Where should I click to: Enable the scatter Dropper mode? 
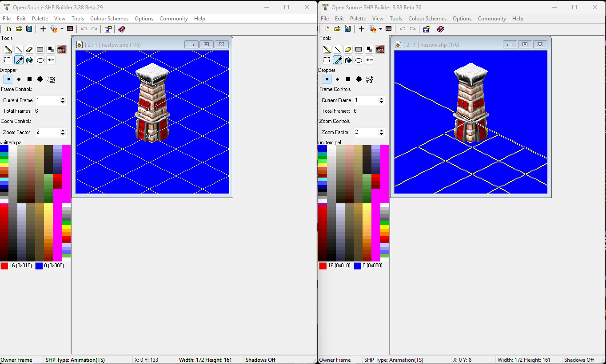[51, 79]
